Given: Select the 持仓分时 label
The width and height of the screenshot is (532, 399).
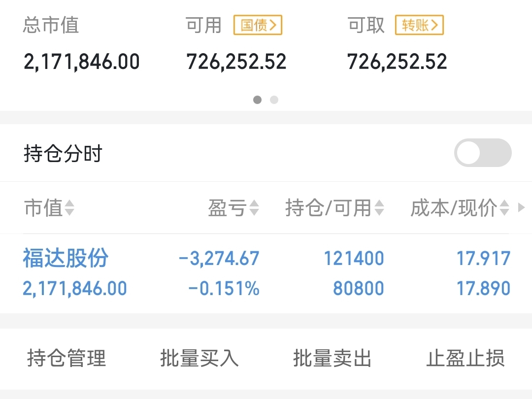Looking at the screenshot, I should (63, 153).
